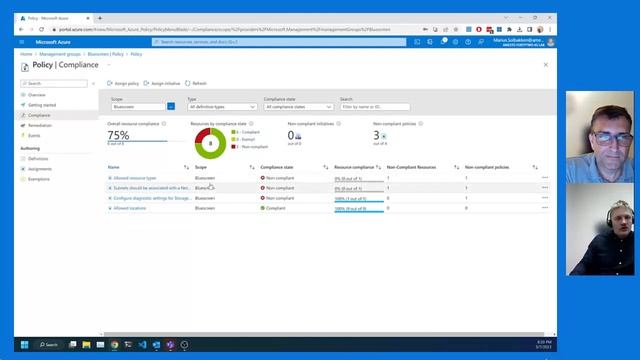Click info icon beside Non-compliant policies
The height and width of the screenshot is (360, 640).
[x=420, y=124]
